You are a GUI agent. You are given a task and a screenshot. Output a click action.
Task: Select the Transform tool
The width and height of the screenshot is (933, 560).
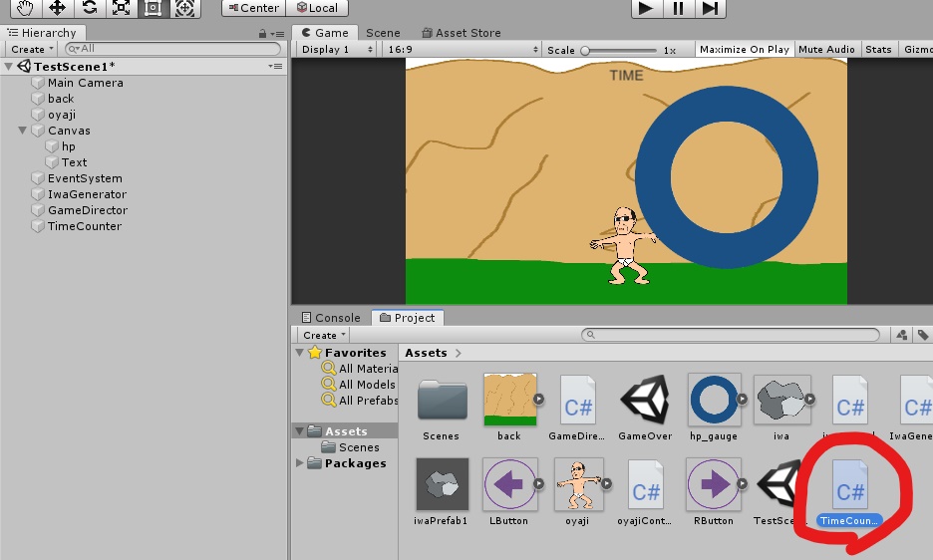[x=185, y=8]
